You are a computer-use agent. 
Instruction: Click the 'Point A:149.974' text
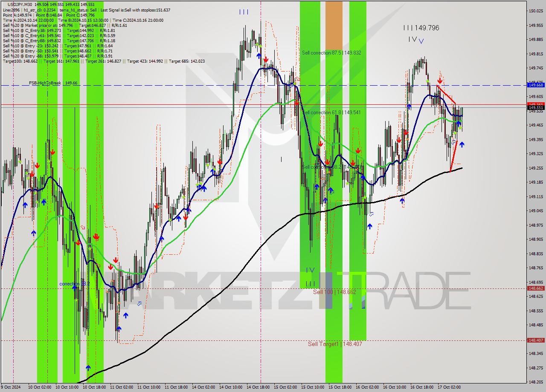click(17, 15)
